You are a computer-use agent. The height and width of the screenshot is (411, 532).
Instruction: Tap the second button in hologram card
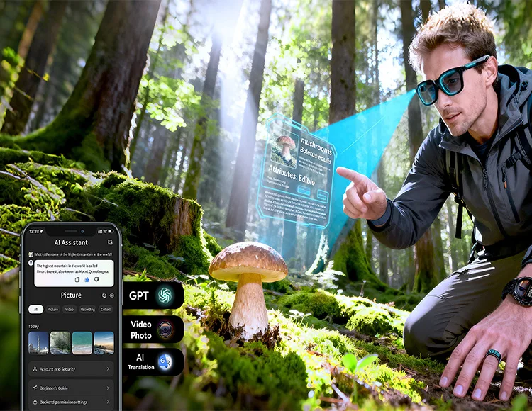coord(322,195)
